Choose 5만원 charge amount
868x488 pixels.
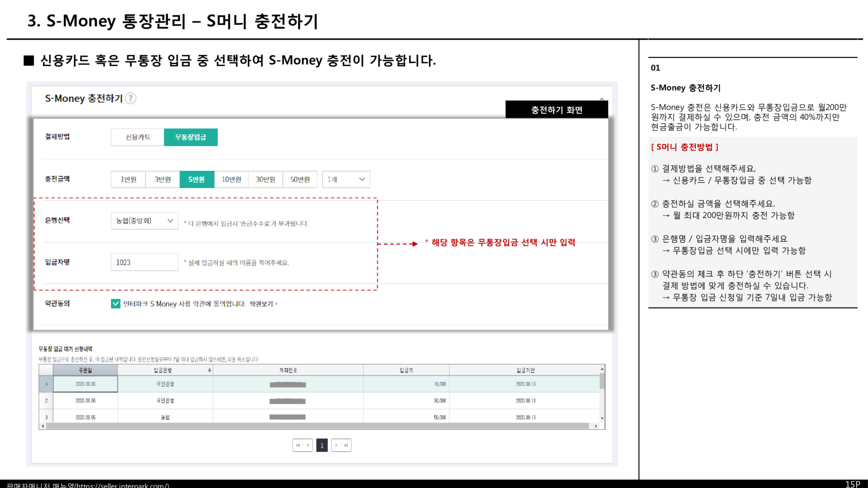pyautogui.click(x=197, y=179)
